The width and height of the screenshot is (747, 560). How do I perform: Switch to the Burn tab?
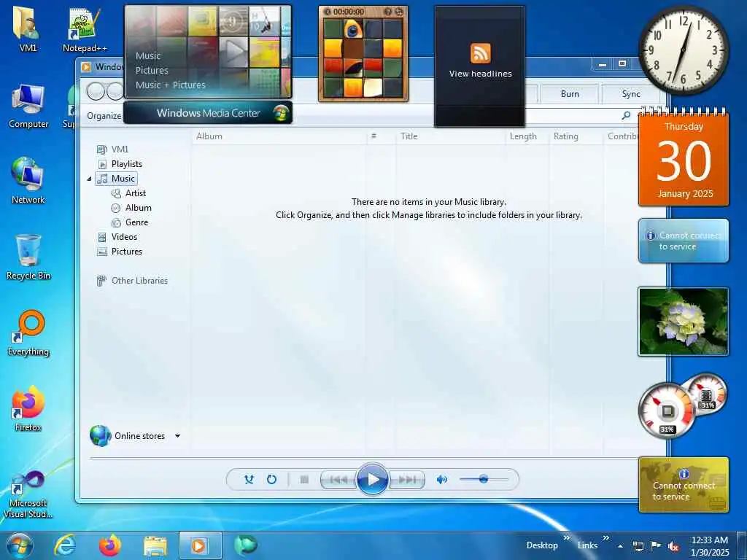click(x=570, y=94)
